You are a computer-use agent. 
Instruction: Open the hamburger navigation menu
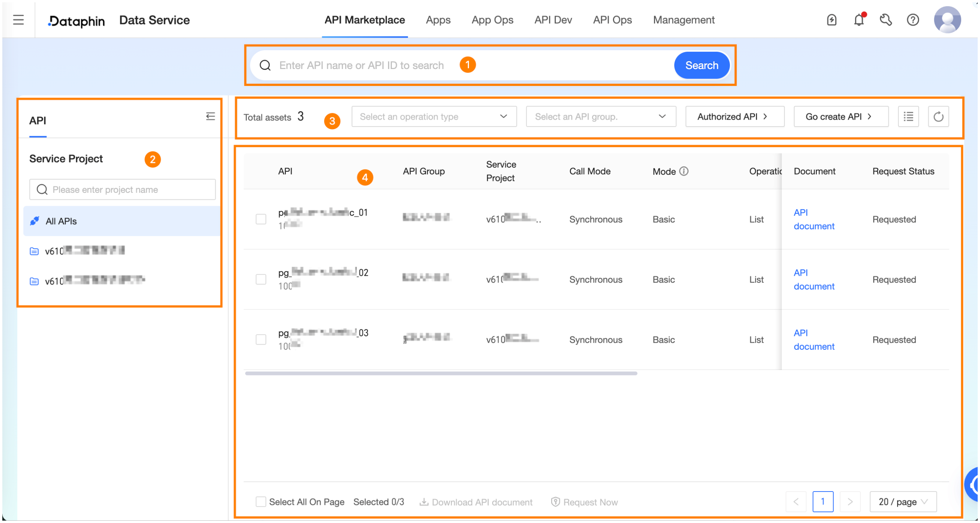tap(18, 20)
